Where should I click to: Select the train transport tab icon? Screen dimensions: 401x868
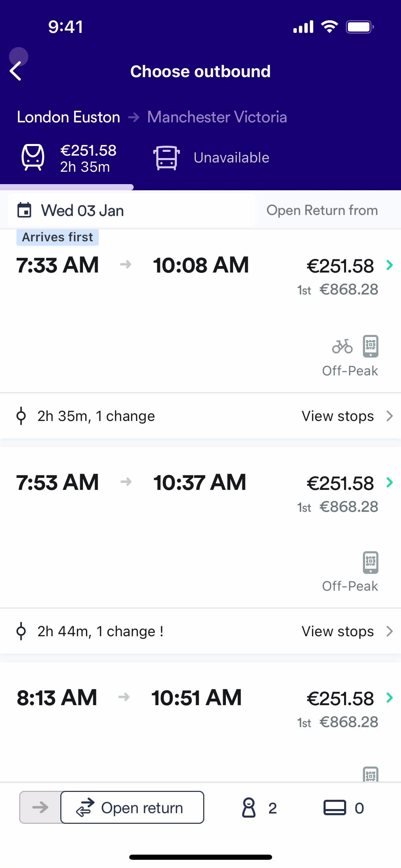[x=33, y=157]
